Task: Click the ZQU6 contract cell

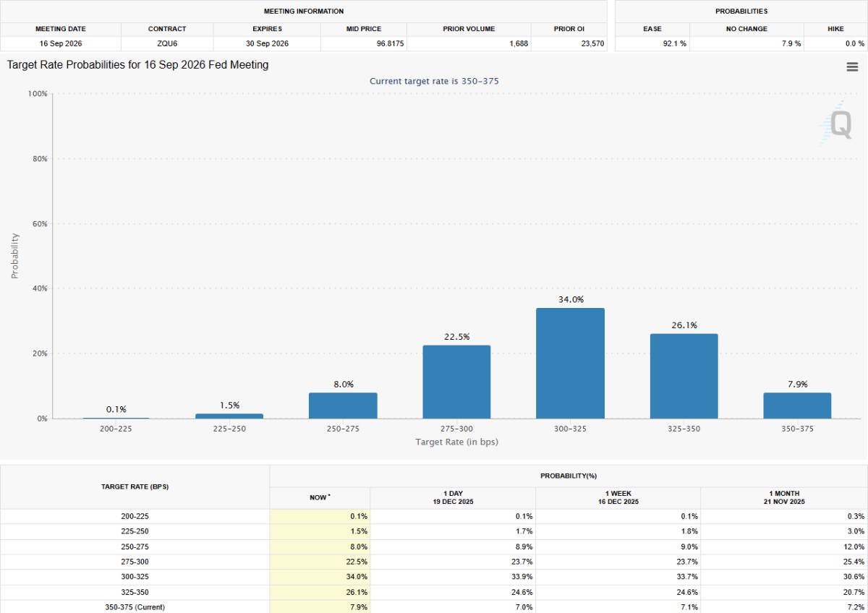Action: pos(167,43)
